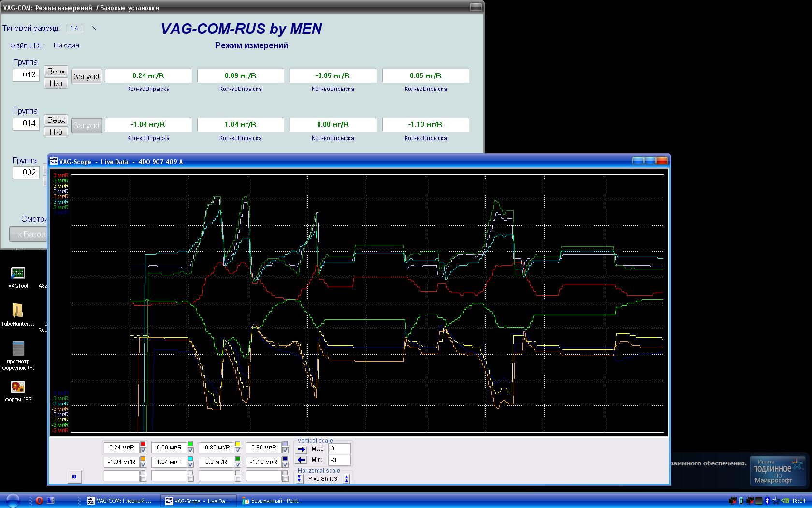This screenshot has height=508, width=812.
Task: Click the Bluetooth system tray icon
Action: pyautogui.click(x=768, y=501)
